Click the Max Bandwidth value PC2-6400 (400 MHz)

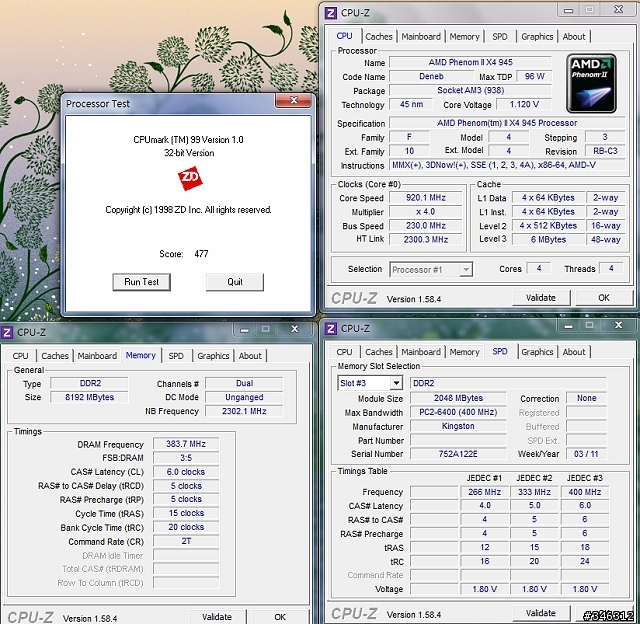[x=458, y=412]
